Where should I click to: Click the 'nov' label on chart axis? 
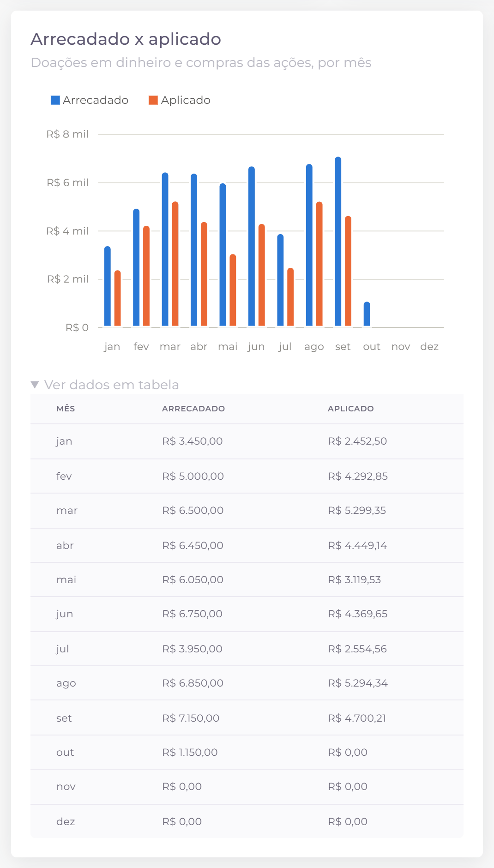click(x=401, y=347)
